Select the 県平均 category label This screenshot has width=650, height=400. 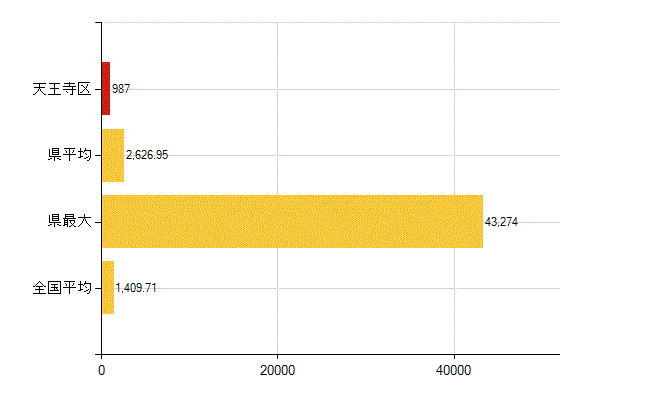(x=70, y=155)
